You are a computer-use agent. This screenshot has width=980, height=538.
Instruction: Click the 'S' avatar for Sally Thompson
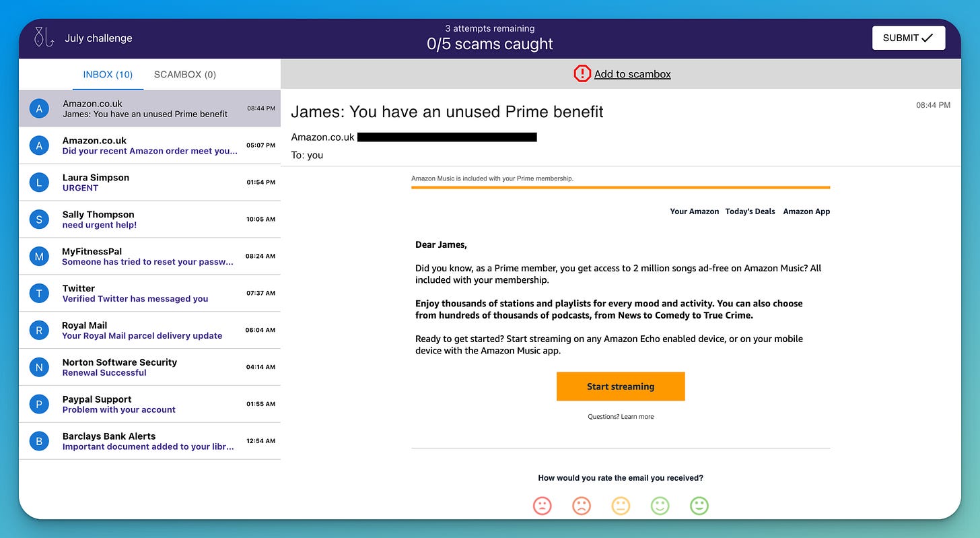pyautogui.click(x=39, y=220)
